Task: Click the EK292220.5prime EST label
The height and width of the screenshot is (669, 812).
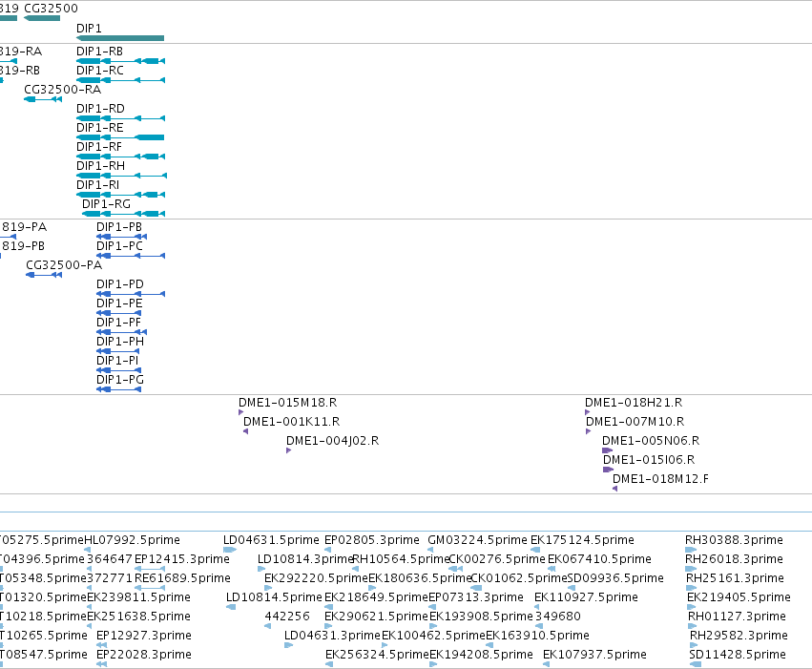Action: (317, 579)
